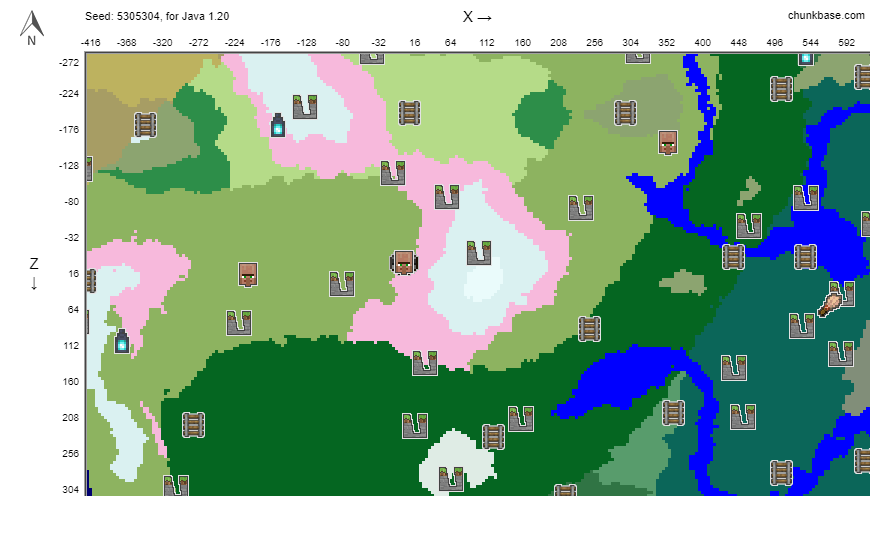Click the X axis label '256'
The height and width of the screenshot is (540, 870).
(594, 43)
